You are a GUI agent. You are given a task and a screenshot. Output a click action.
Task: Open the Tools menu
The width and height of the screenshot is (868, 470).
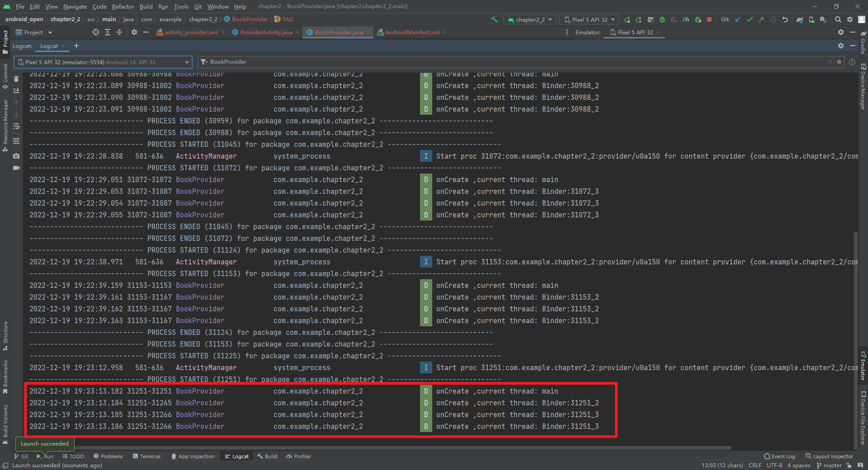click(181, 6)
